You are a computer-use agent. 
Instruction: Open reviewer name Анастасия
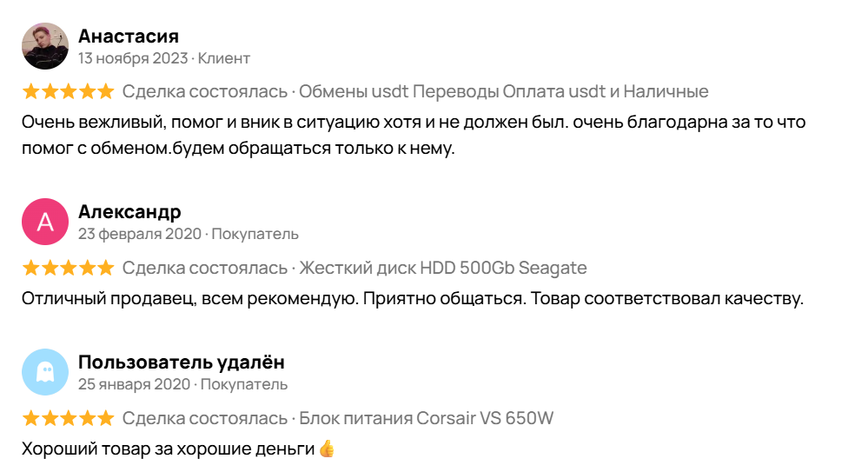point(128,37)
